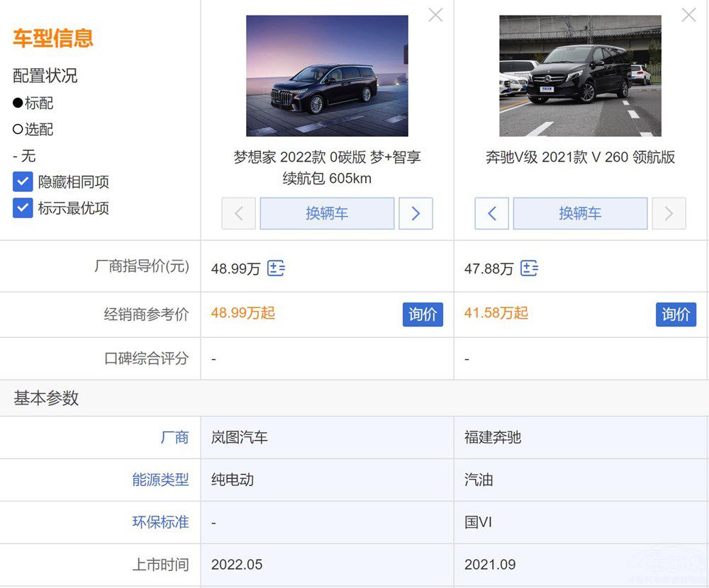709x588 pixels.
Task: Open the 奔驰V级 car photo
Action: pyautogui.click(x=580, y=76)
